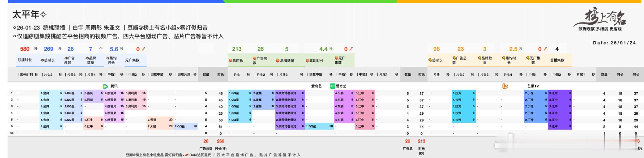Click the red 580 value

pyautogui.click(x=25, y=49)
